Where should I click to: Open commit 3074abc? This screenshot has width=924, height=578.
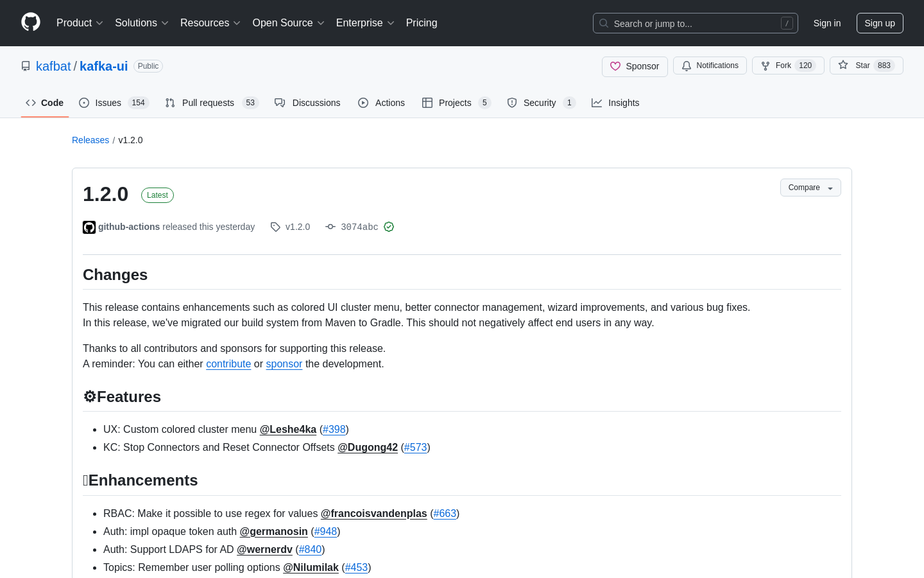[x=359, y=227]
